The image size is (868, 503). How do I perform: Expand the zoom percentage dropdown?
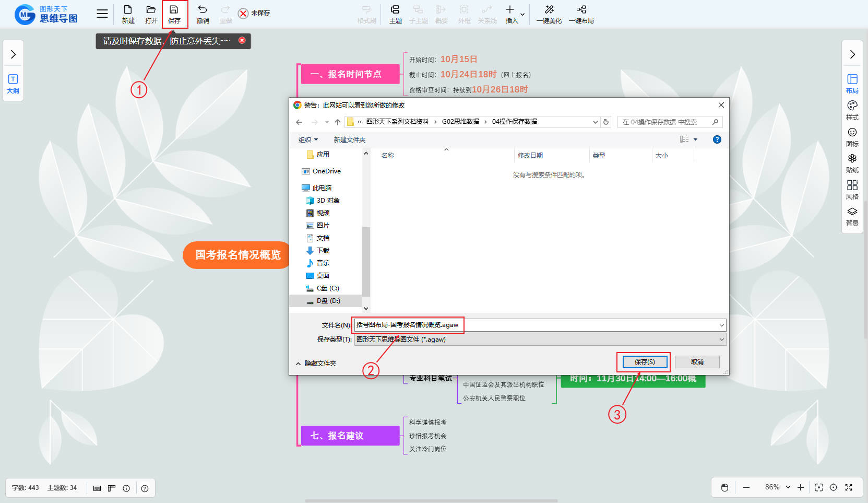click(x=788, y=487)
